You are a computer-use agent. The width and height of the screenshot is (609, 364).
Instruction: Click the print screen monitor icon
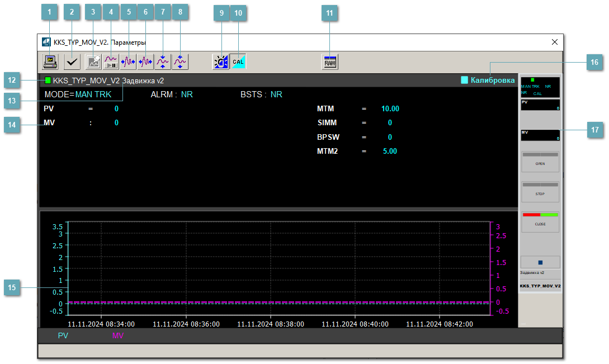tap(51, 62)
